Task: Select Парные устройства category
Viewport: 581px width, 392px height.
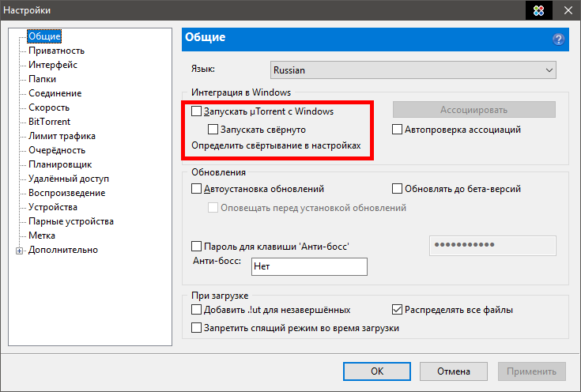Action: pos(71,221)
